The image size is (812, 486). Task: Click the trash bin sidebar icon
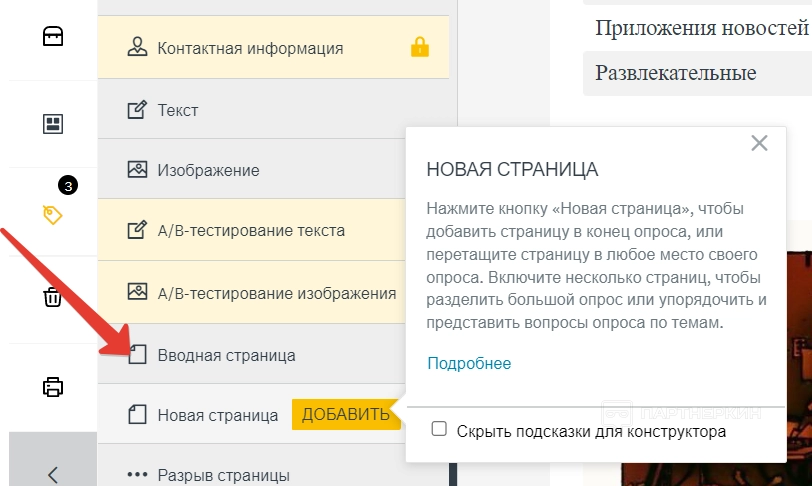pos(53,297)
